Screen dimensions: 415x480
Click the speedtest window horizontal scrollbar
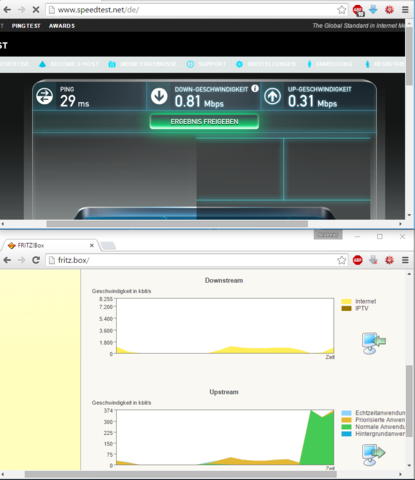pos(177,224)
